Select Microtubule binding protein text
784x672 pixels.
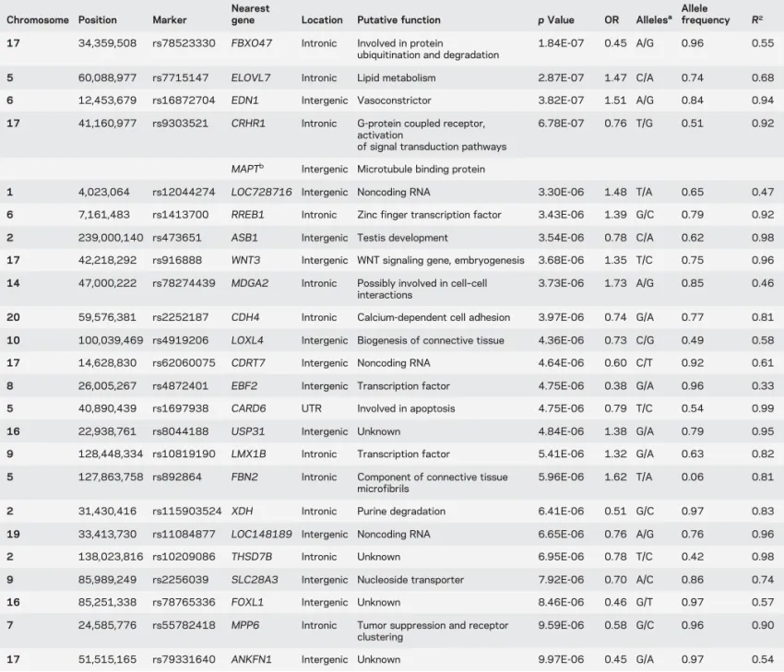point(421,169)
